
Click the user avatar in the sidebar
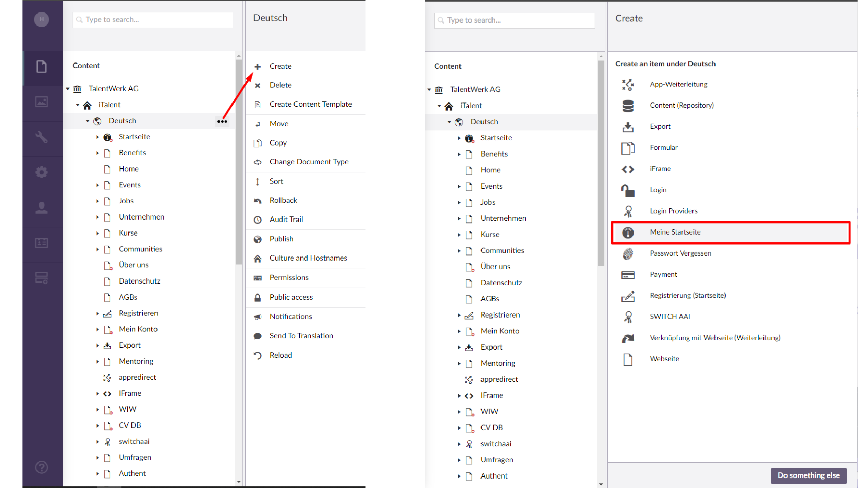click(42, 19)
